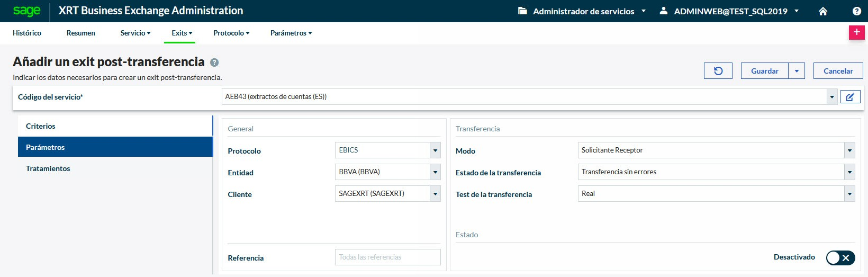868x277 pixels.
Task: Click the Cancelar button
Action: pos(838,71)
